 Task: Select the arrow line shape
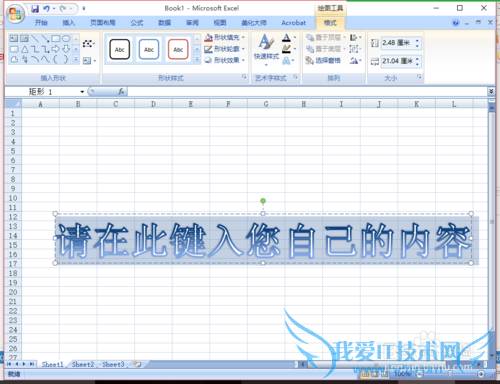(45, 38)
